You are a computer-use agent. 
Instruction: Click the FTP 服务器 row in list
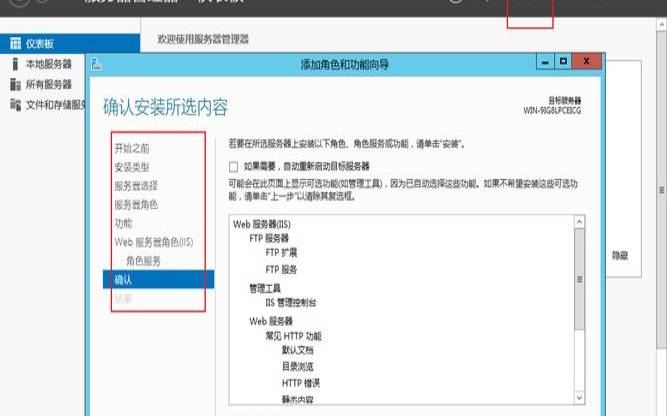pos(269,238)
